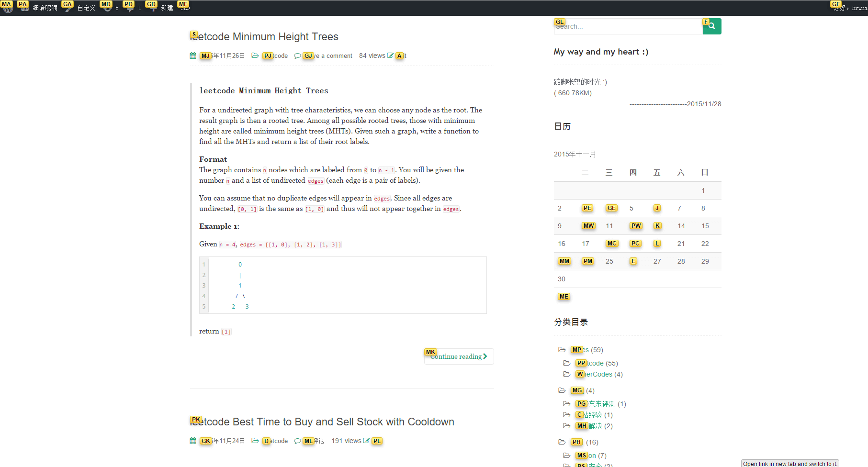Click folder icon beside 解决 (2)
868x467 pixels.
coord(567,426)
